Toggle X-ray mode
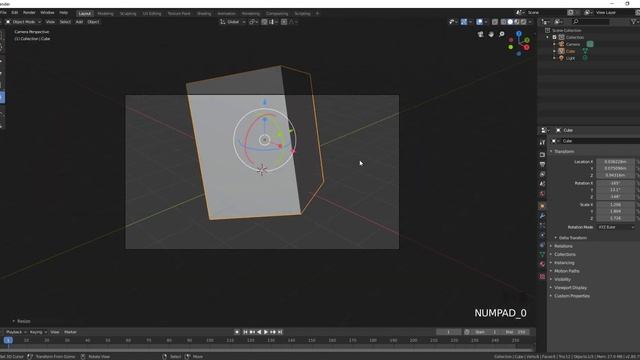Image resolution: width=640 pixels, height=360 pixels. pos(495,22)
